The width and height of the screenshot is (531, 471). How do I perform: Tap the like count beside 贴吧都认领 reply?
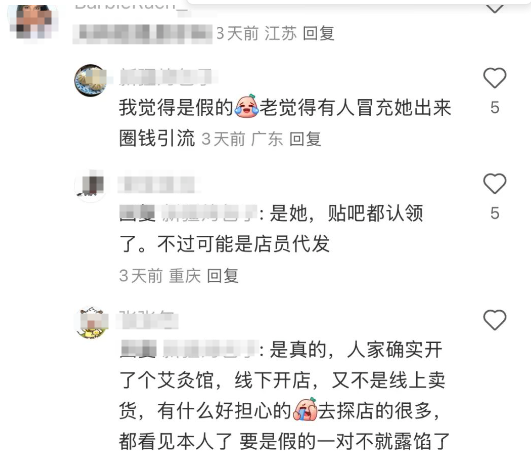click(495, 213)
